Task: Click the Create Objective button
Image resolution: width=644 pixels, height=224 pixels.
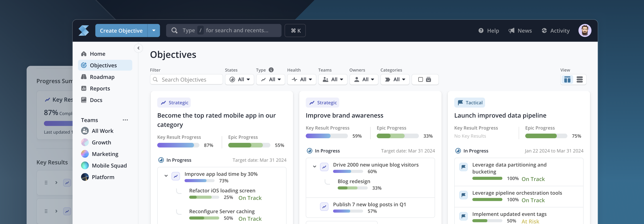Action: click(121, 30)
